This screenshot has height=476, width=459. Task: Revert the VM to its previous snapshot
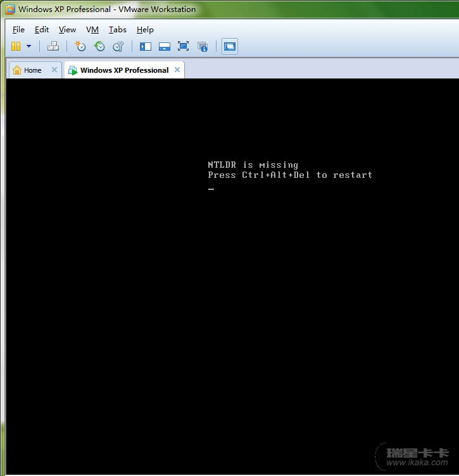(99, 46)
